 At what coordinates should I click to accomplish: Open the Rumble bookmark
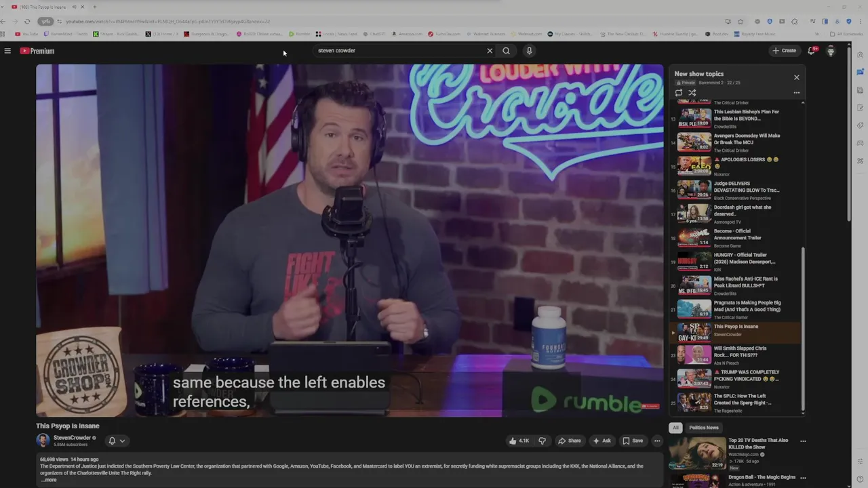pyautogui.click(x=300, y=34)
